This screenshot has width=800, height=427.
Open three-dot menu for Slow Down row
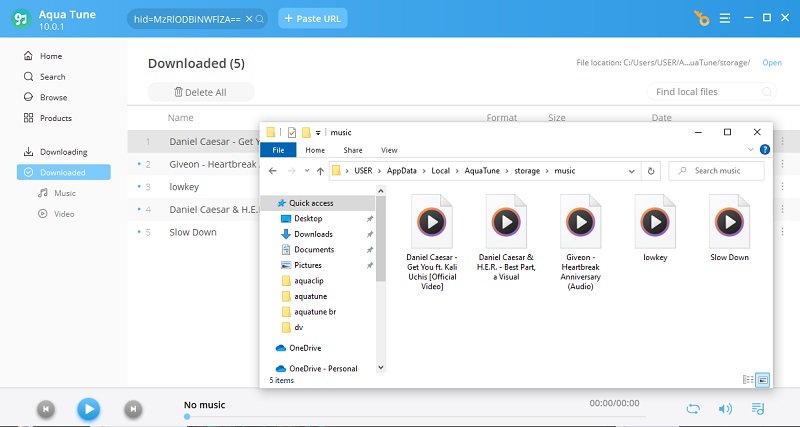[x=782, y=232]
